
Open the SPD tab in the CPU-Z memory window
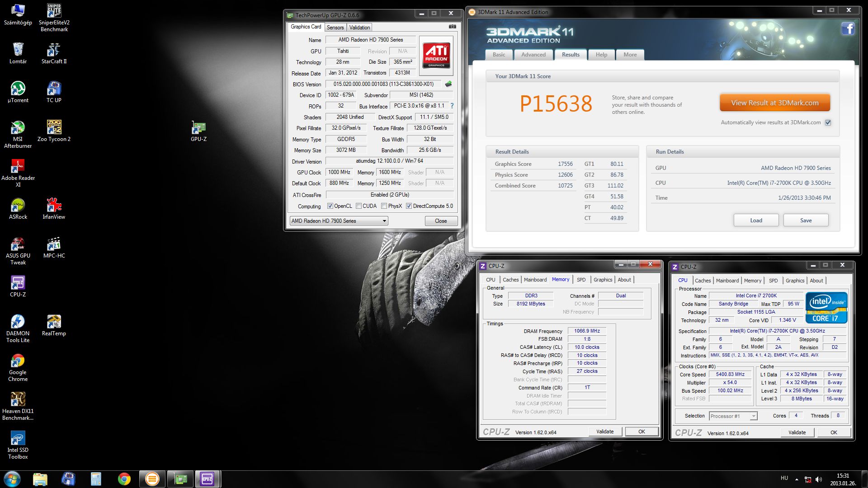coord(581,280)
